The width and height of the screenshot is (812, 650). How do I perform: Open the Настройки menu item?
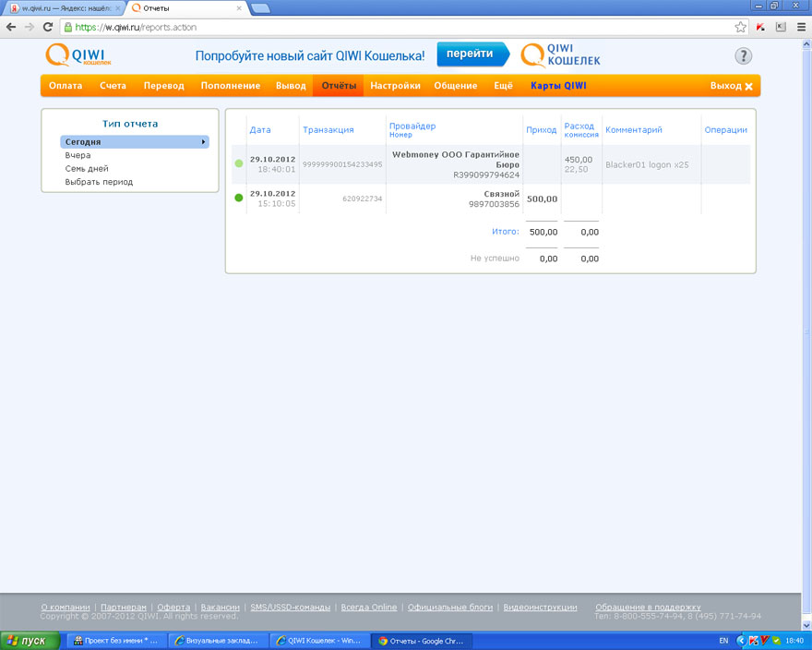tap(395, 86)
